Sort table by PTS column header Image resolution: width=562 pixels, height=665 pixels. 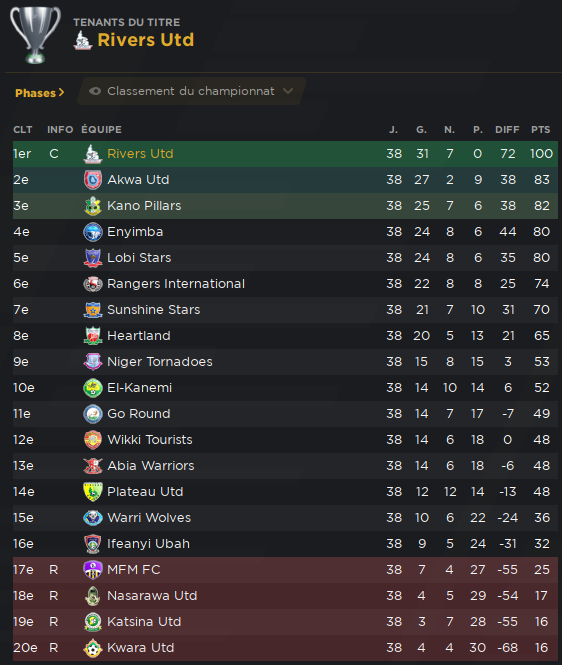pyautogui.click(x=540, y=129)
